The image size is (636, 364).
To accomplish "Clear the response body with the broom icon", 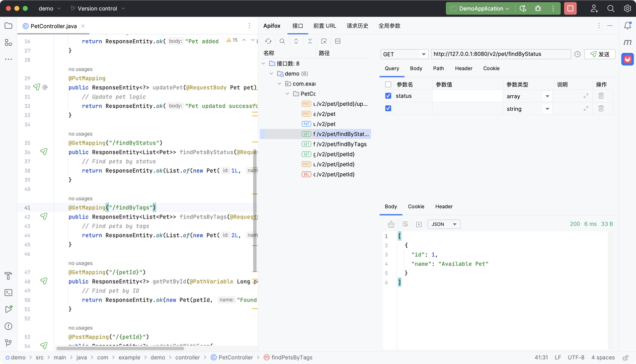I will coord(391,224).
